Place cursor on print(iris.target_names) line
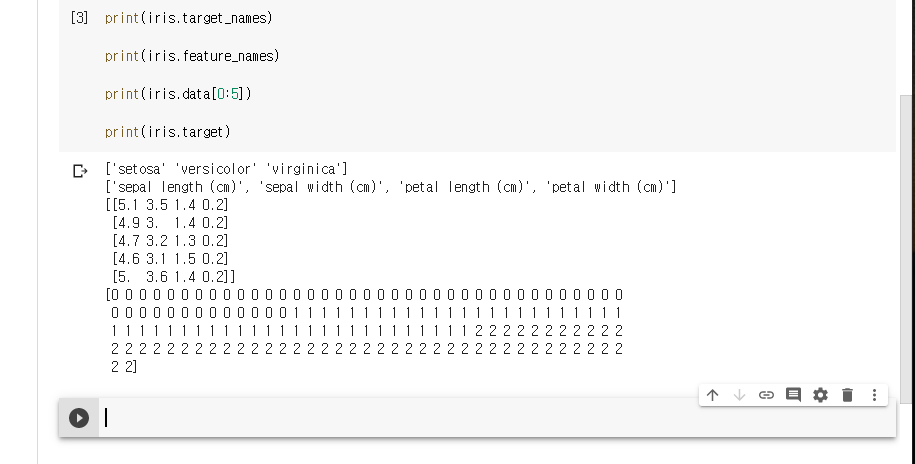This screenshot has height=464, width=915. tap(188, 18)
